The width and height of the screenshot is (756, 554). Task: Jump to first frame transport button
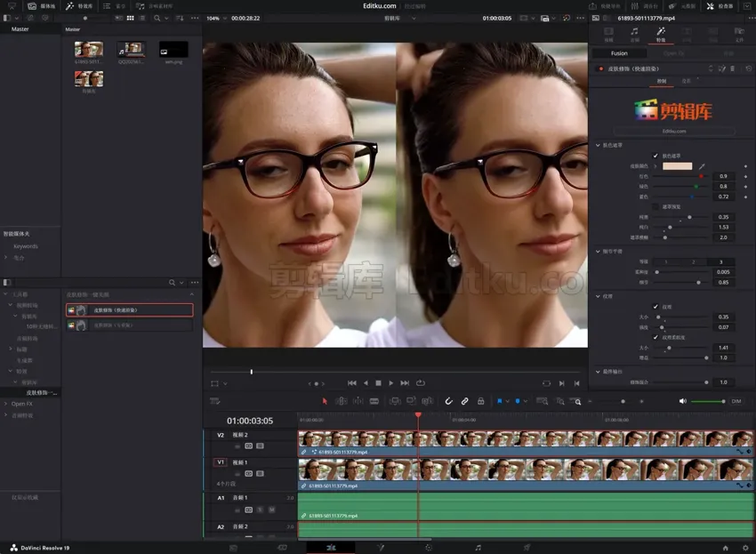click(x=352, y=383)
